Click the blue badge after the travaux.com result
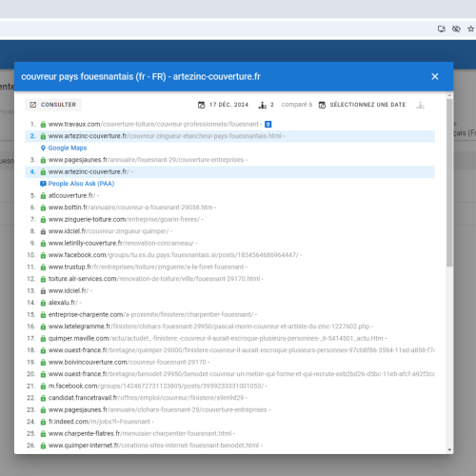The height and width of the screenshot is (476, 476). tap(268, 124)
